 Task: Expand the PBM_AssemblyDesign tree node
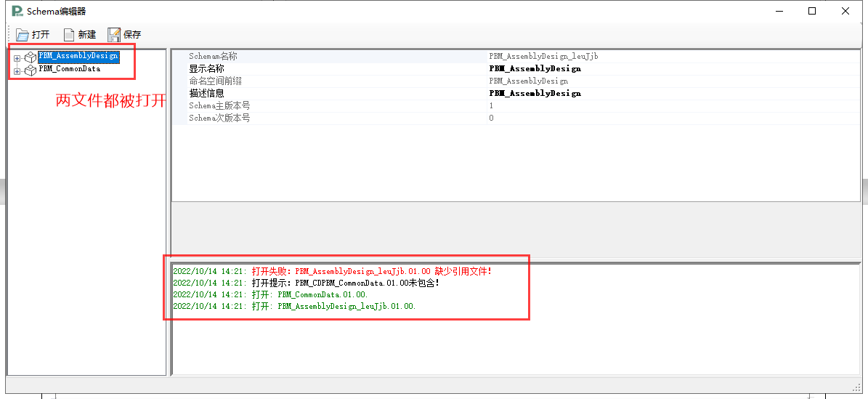[x=17, y=57]
